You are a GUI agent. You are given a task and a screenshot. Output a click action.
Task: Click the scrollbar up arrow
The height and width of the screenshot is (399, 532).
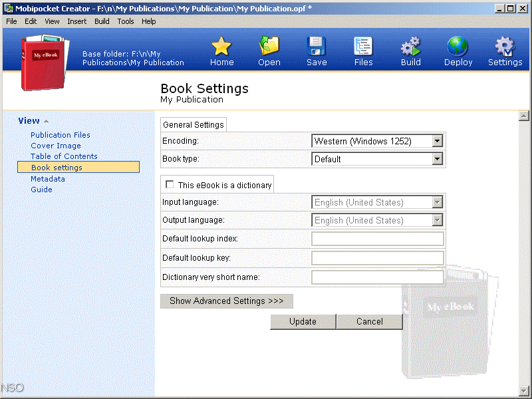tap(524, 116)
